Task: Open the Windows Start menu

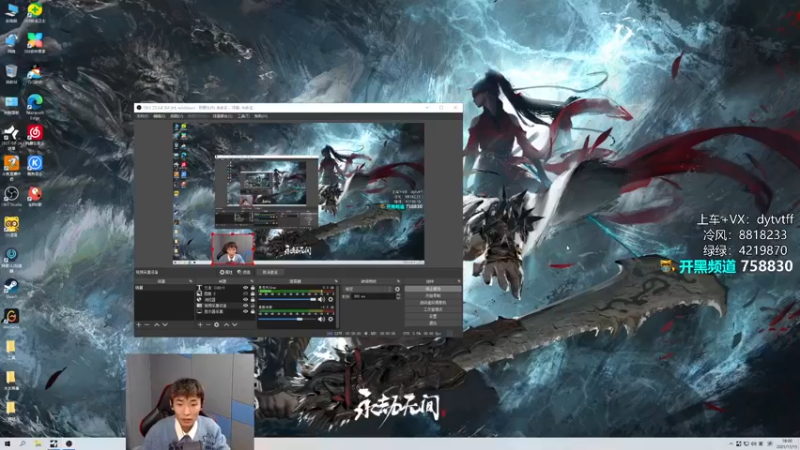Action: (x=7, y=444)
